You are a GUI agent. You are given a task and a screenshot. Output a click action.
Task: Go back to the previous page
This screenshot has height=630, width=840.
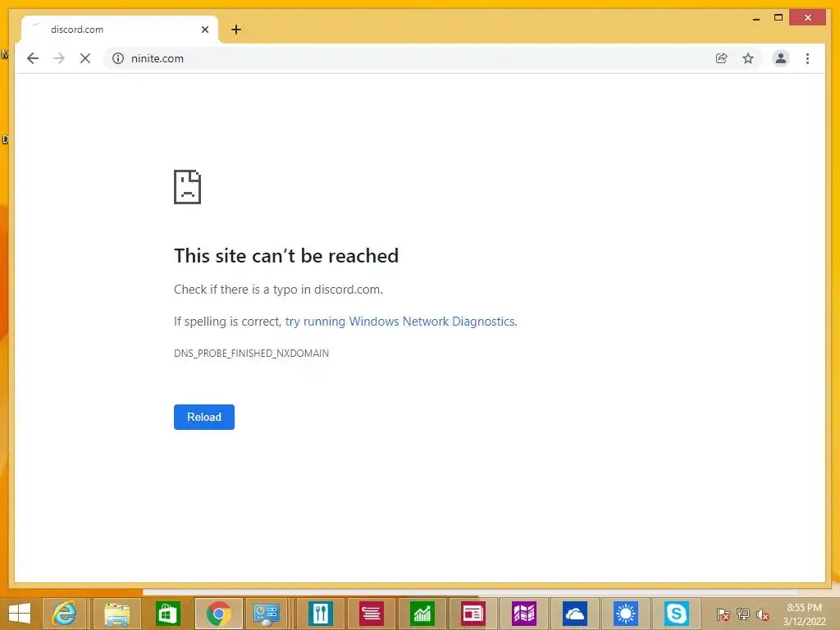(x=33, y=58)
